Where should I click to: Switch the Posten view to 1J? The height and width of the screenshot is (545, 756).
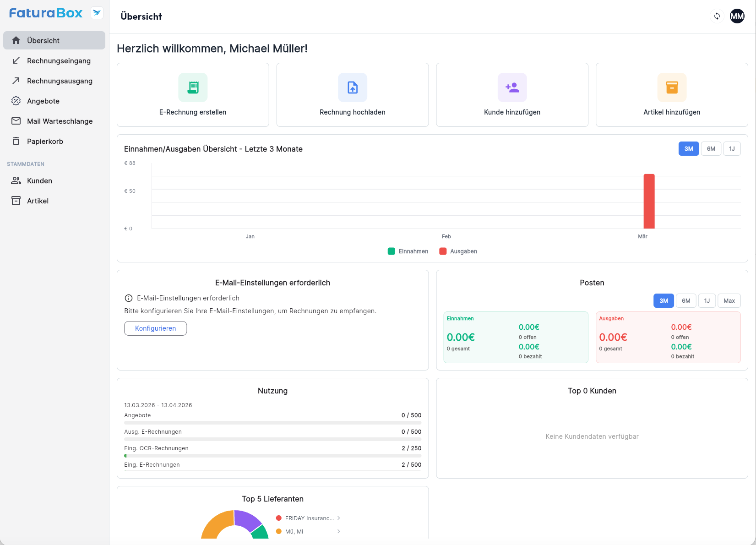coord(707,300)
